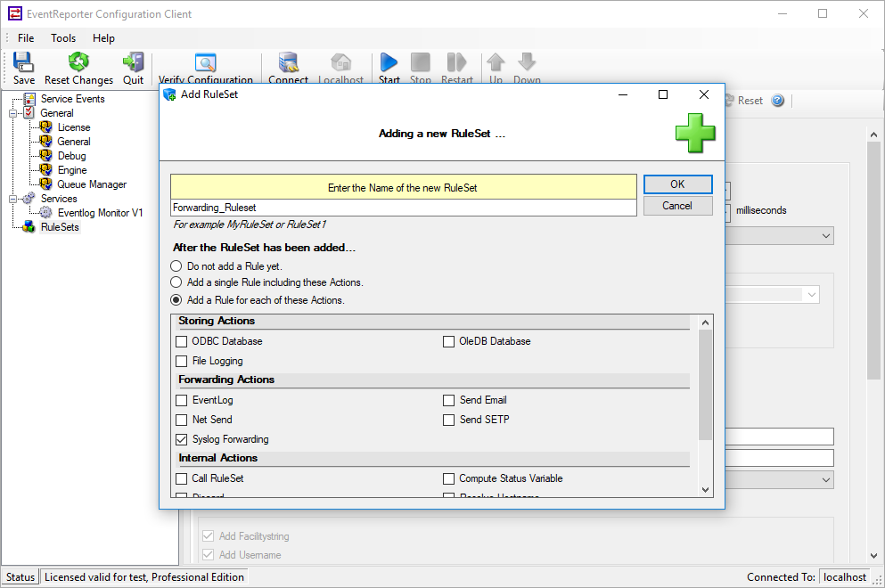Select the Engine node icon
885x588 pixels.
(x=45, y=169)
